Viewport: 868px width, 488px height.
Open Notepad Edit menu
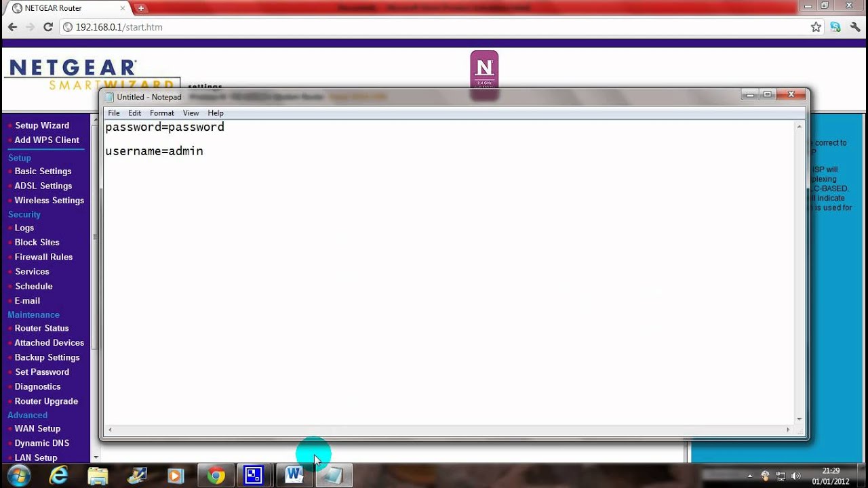click(135, 113)
